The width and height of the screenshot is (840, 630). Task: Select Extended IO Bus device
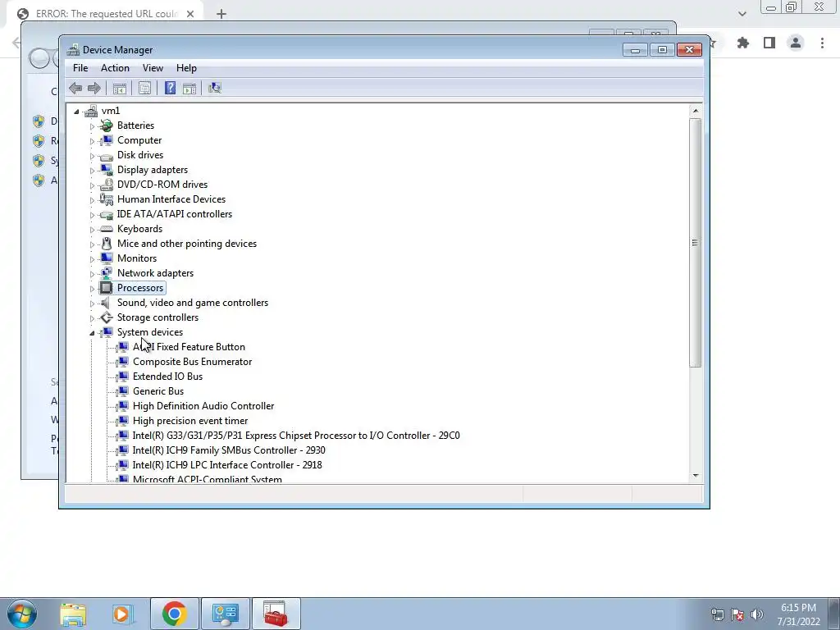(x=167, y=377)
